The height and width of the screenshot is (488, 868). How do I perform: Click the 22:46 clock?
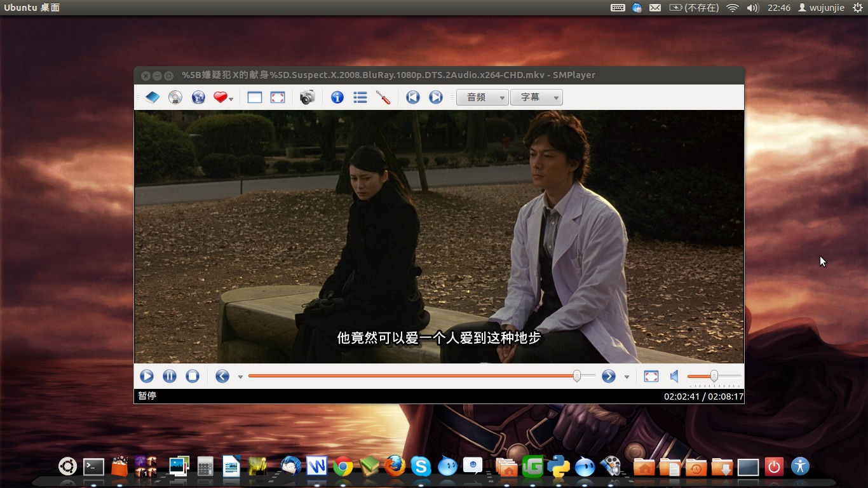point(779,8)
